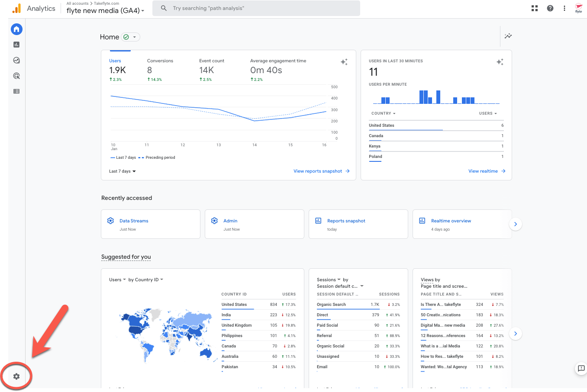587x392 pixels.
Task: Click the Analytics Intelligence sparkle on users card
Action: point(344,62)
